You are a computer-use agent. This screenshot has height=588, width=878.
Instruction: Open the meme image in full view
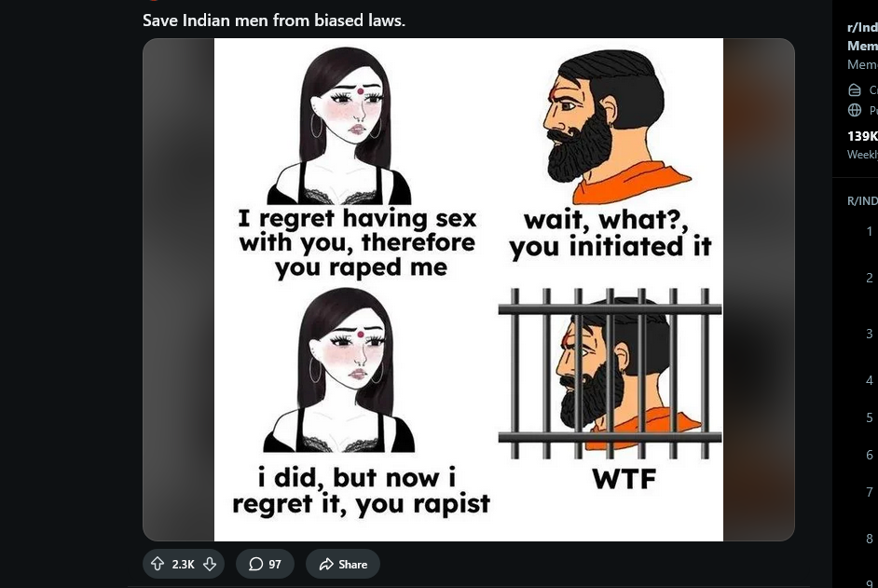point(469,290)
